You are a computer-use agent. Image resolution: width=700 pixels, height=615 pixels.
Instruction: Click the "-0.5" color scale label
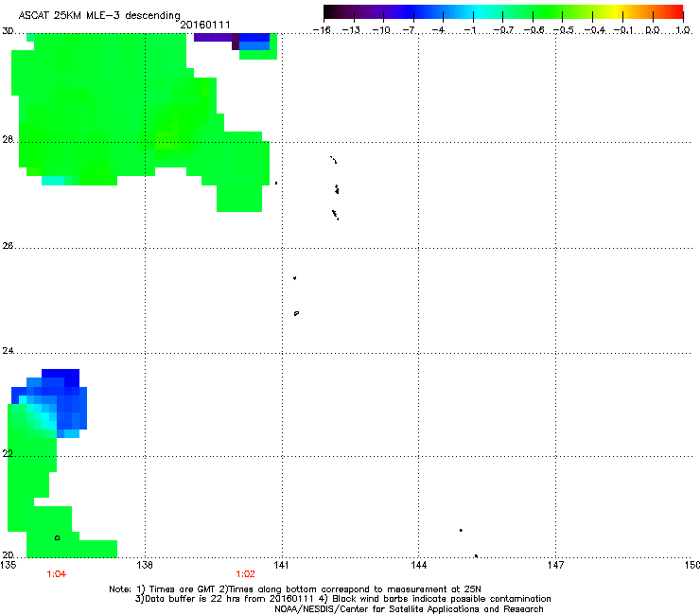tap(563, 30)
